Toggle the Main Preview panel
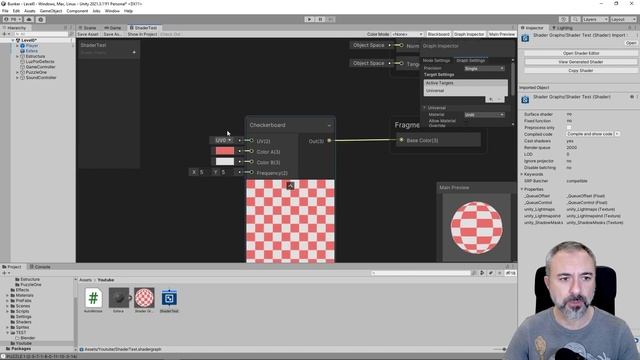The height and width of the screenshot is (360, 640). pyautogui.click(x=502, y=34)
